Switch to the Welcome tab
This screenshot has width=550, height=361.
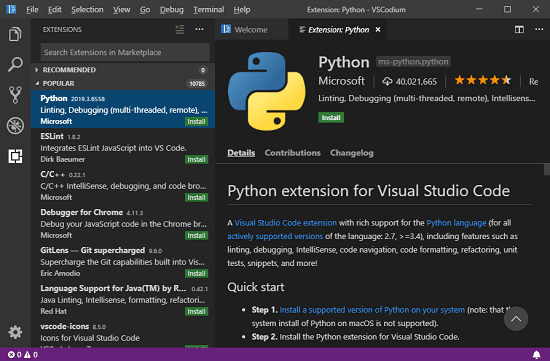pyautogui.click(x=251, y=29)
